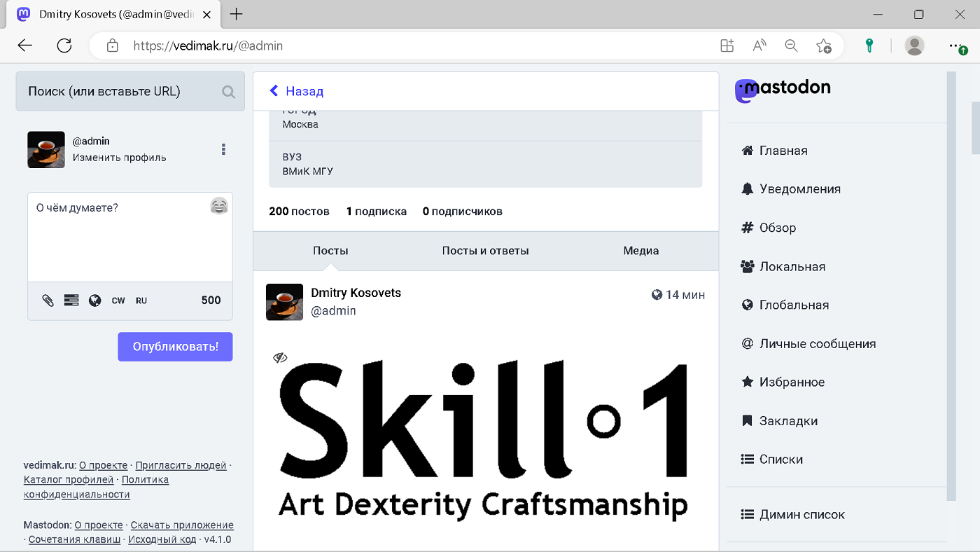Viewport: 980px width, 552px height.
Task: Click the Skill 1 post image
Action: 484,440
